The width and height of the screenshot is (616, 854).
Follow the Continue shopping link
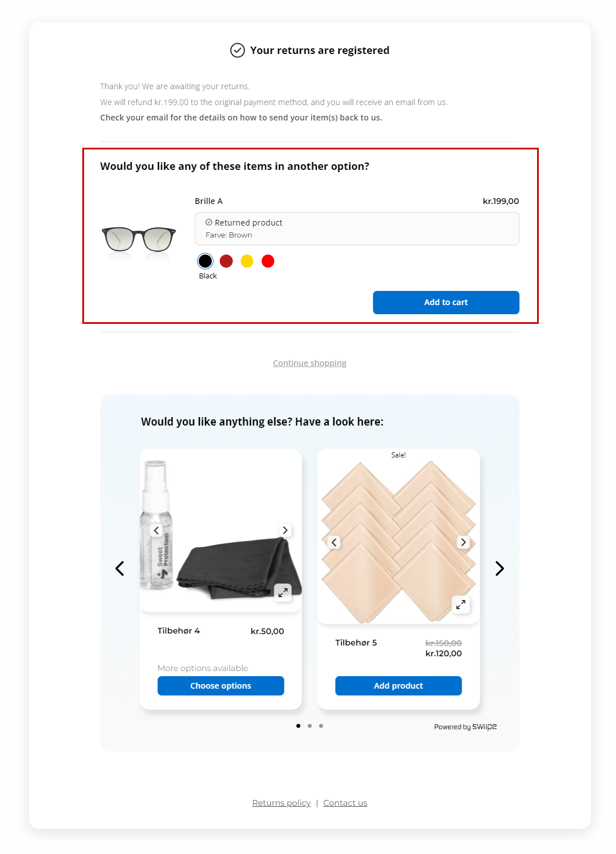(x=309, y=363)
